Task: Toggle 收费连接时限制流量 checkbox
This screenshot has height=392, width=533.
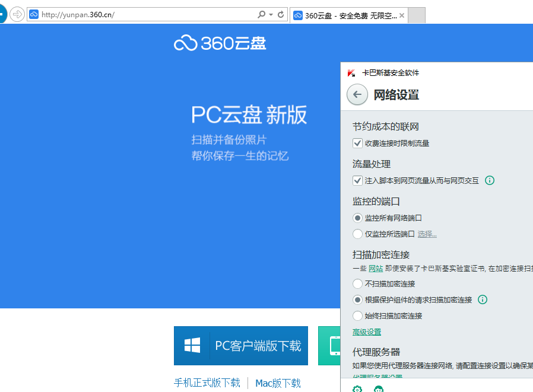Action: (x=357, y=143)
